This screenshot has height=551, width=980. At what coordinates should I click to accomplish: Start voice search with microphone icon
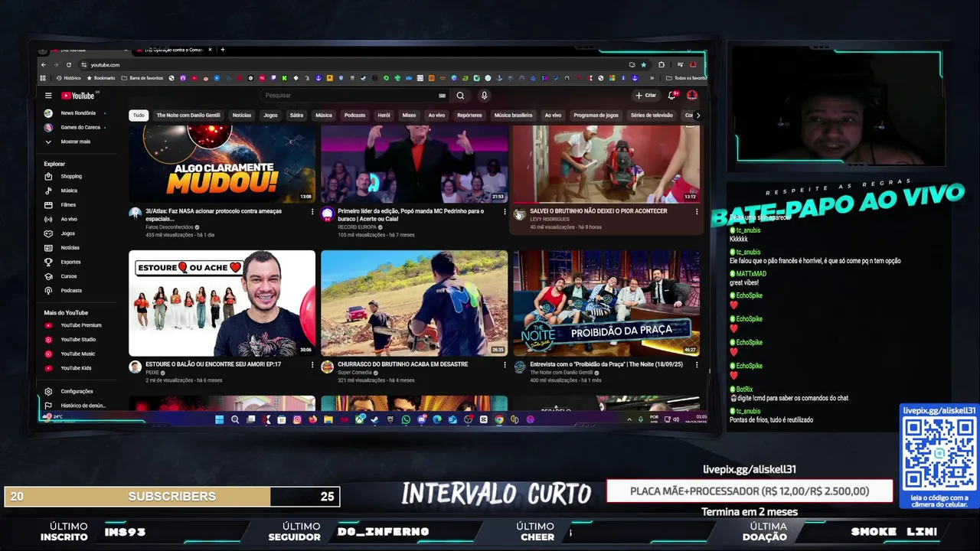tap(484, 96)
